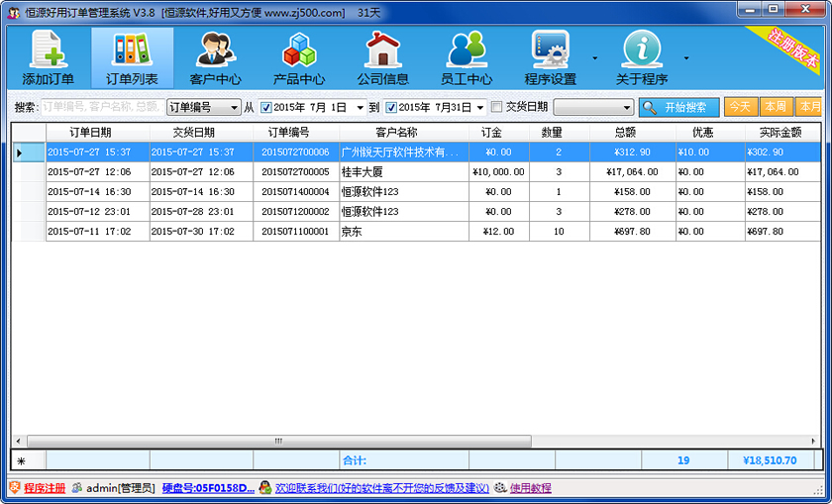The image size is (832, 504).
Task: Uncheck the start date 2015年7月1日 checkbox
Action: [265, 107]
